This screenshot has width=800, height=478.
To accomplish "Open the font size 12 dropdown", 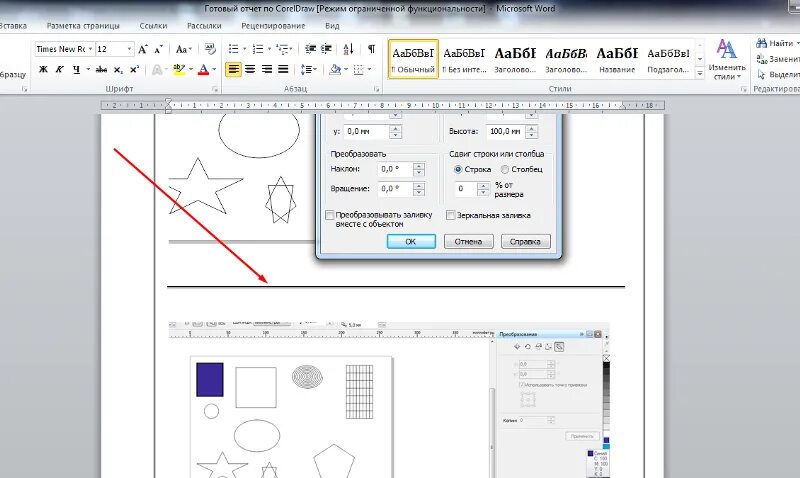I will pos(129,49).
